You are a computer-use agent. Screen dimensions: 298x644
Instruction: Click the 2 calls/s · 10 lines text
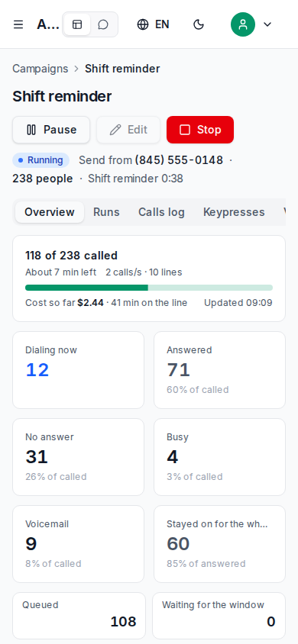coord(144,272)
